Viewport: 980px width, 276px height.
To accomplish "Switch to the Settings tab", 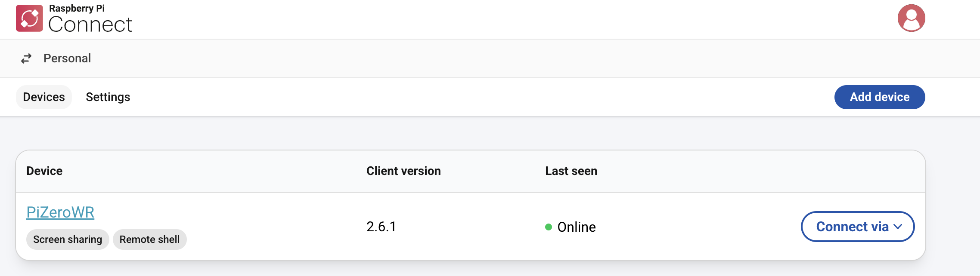I will pyautogui.click(x=108, y=97).
